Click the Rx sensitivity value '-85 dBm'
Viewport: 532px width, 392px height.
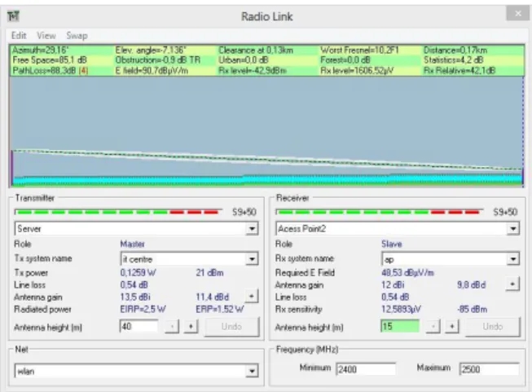(x=472, y=309)
